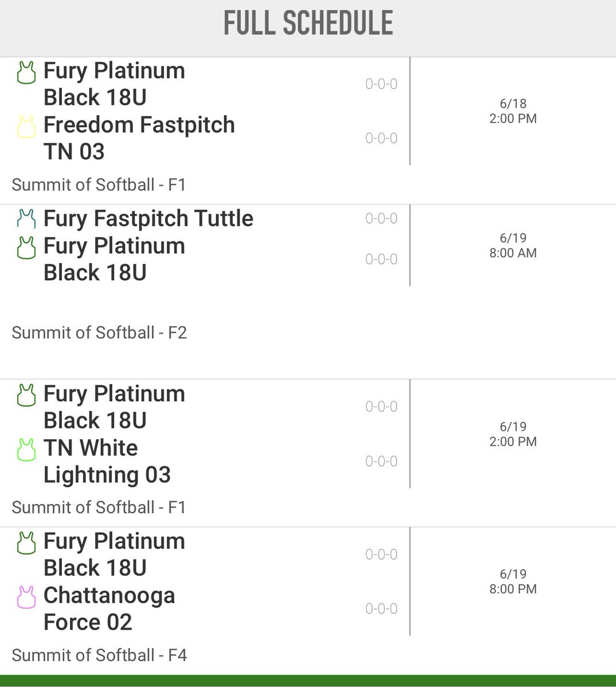Image resolution: width=616 pixels, height=688 pixels.
Task: Click the teal jersey icon for Fury Fastpitch Tuttle
Action: 26,218
